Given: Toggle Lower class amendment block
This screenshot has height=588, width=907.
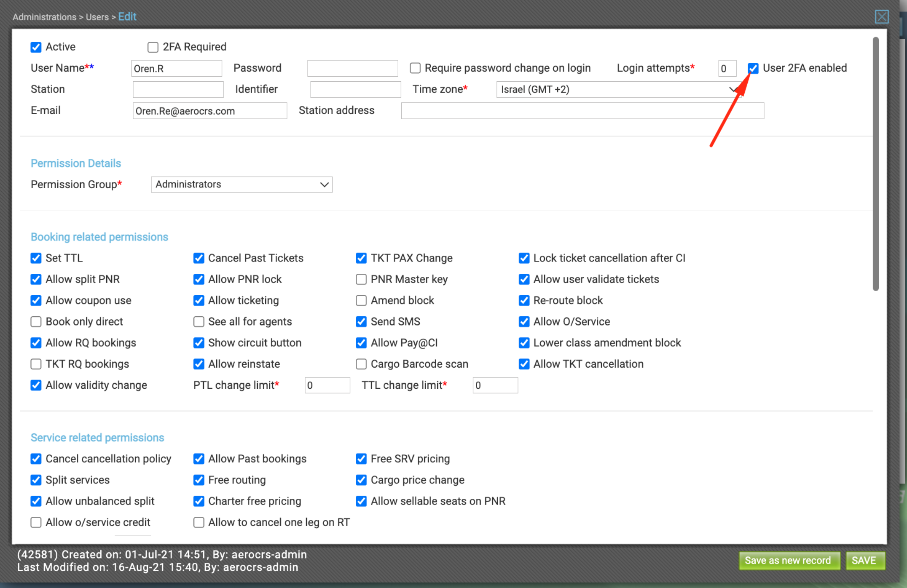Looking at the screenshot, I should tap(524, 343).
